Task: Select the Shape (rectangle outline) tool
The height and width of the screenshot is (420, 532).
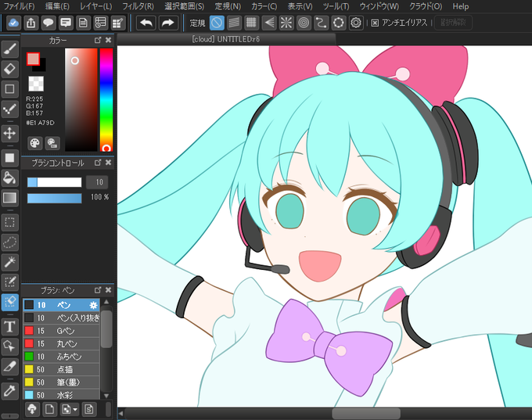Action: pyautogui.click(x=9, y=89)
